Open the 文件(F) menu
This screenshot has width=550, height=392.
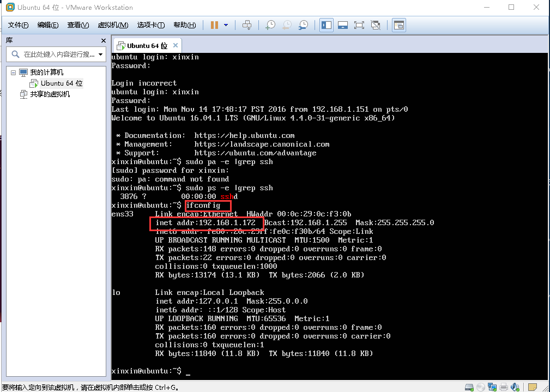pyautogui.click(x=18, y=25)
